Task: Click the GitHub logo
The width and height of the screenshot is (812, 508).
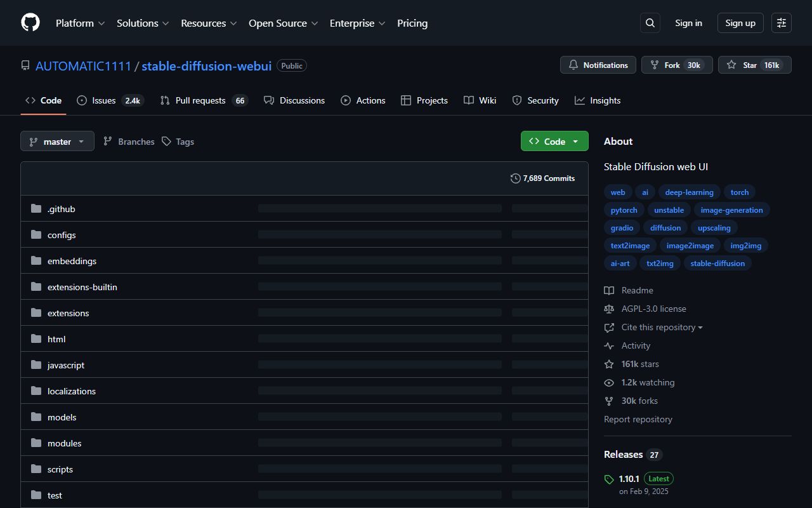Action: (30, 22)
